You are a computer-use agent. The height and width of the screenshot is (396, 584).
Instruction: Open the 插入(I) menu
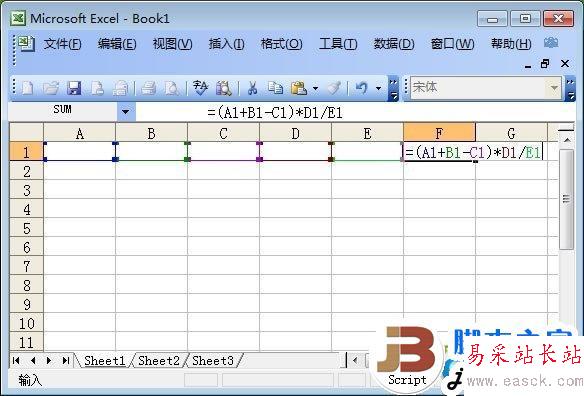(226, 44)
